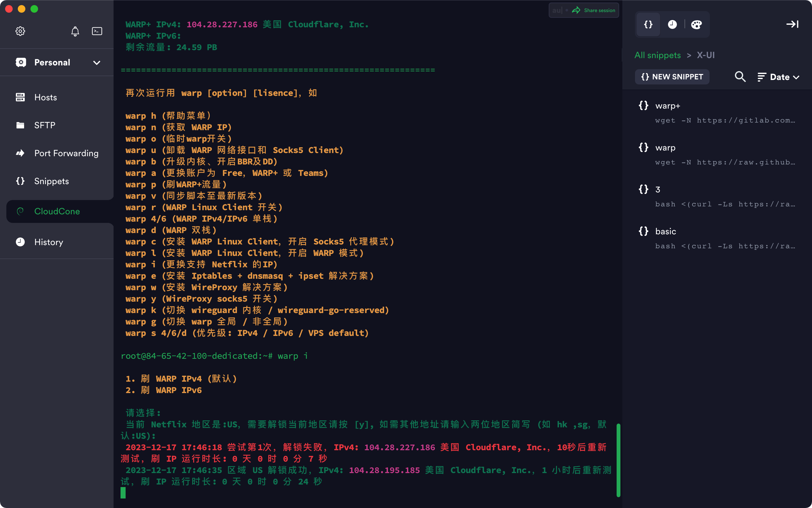Open notifications bell
Viewport: 812px width, 508px height.
[x=75, y=31]
